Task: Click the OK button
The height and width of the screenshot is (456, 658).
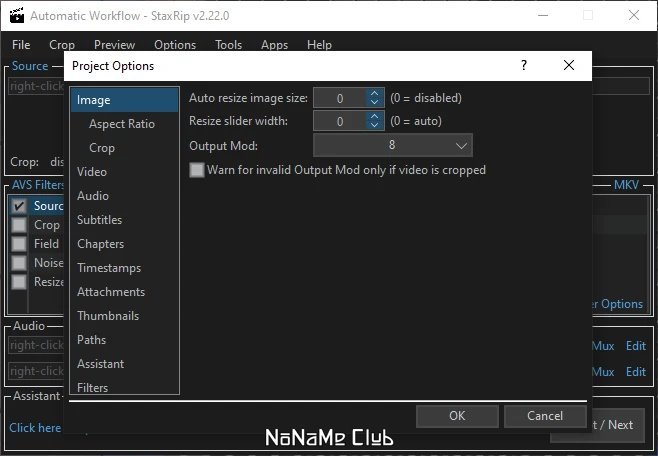Action: pos(457,416)
